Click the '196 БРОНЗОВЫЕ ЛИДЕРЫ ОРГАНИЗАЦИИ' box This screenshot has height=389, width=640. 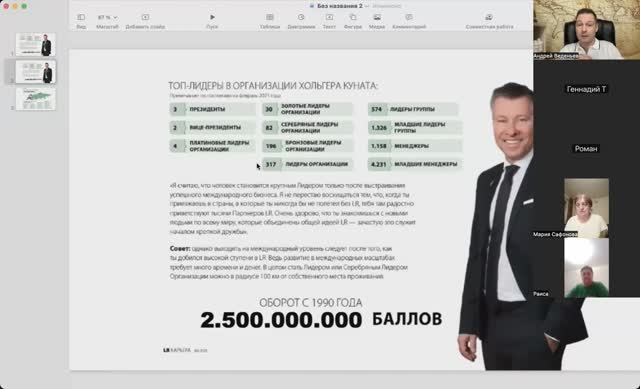point(307,146)
